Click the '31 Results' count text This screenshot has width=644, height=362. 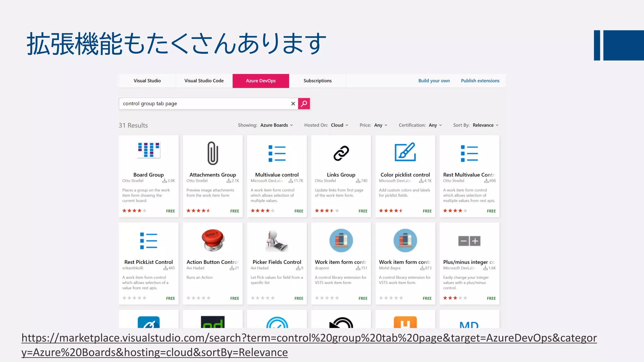pyautogui.click(x=133, y=125)
